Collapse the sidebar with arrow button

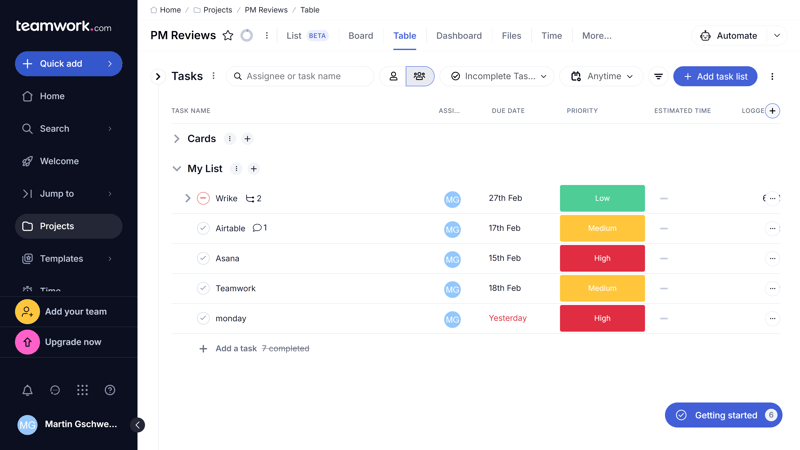(x=137, y=425)
